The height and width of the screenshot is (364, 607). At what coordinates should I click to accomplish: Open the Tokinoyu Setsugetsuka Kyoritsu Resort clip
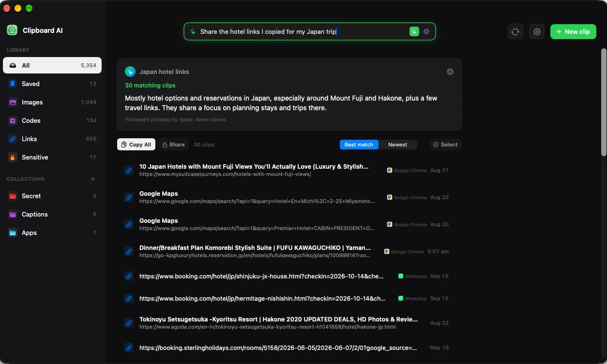coord(289,323)
